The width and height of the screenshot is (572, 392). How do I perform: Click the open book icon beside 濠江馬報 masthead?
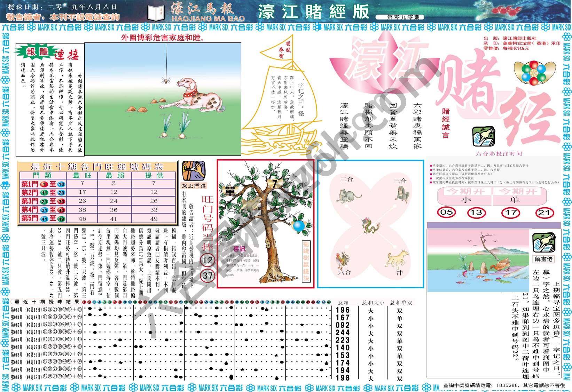pos(156,12)
